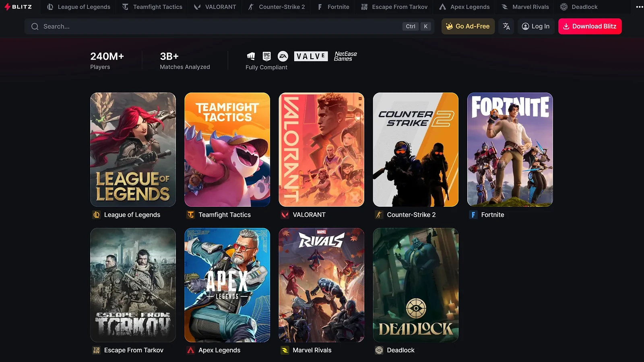Click Teamfight Tactics icon below its card
644x362 pixels.
coord(191,215)
